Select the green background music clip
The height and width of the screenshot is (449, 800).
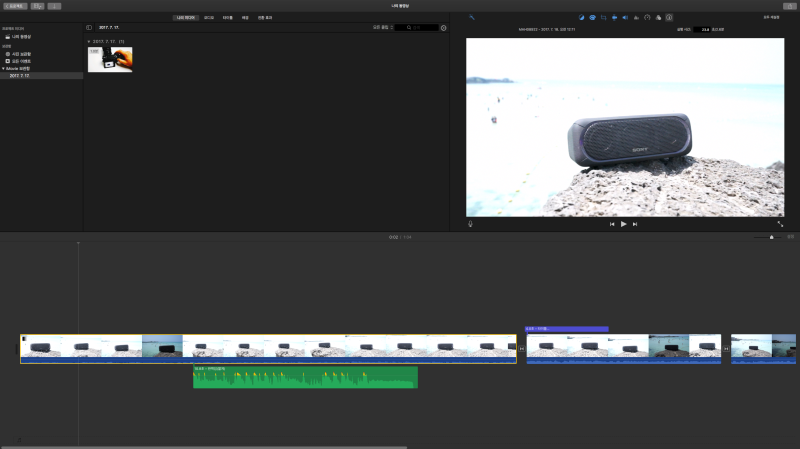tap(305, 377)
